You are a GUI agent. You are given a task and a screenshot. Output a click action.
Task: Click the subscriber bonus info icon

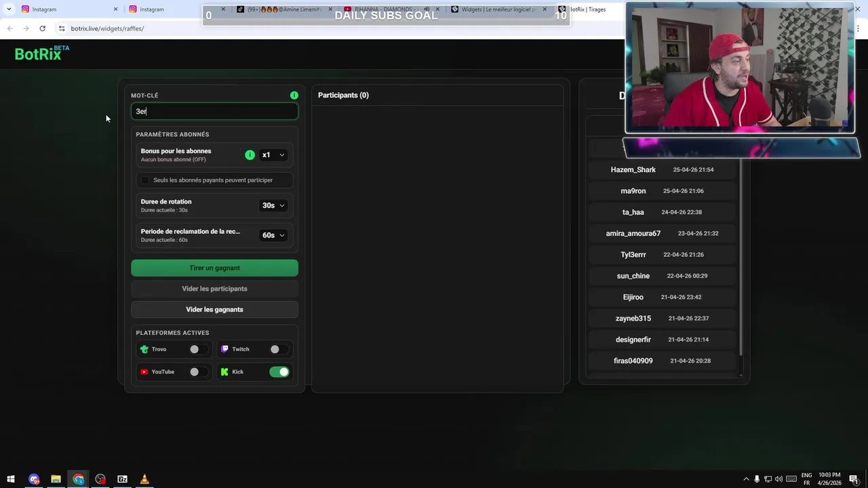coord(250,155)
